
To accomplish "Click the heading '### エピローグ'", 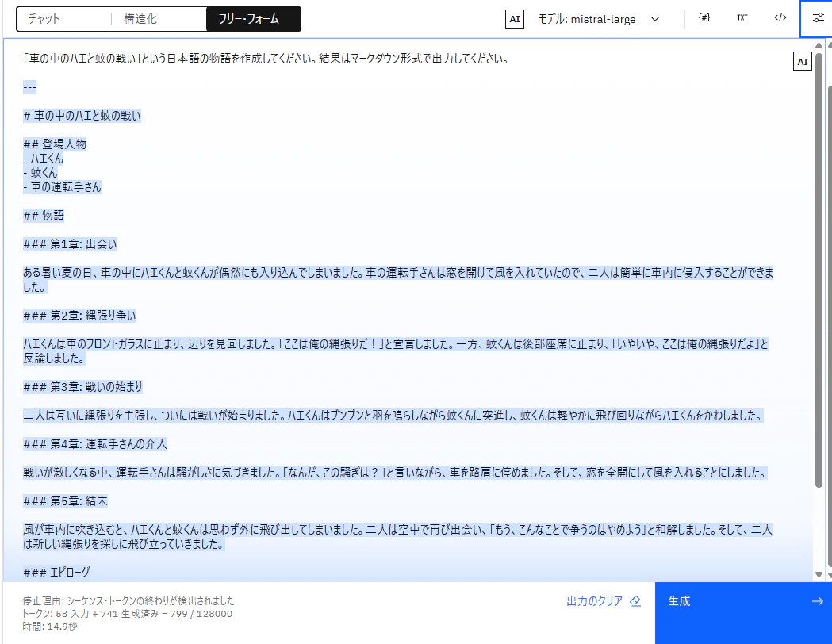I will pyautogui.click(x=57, y=573).
